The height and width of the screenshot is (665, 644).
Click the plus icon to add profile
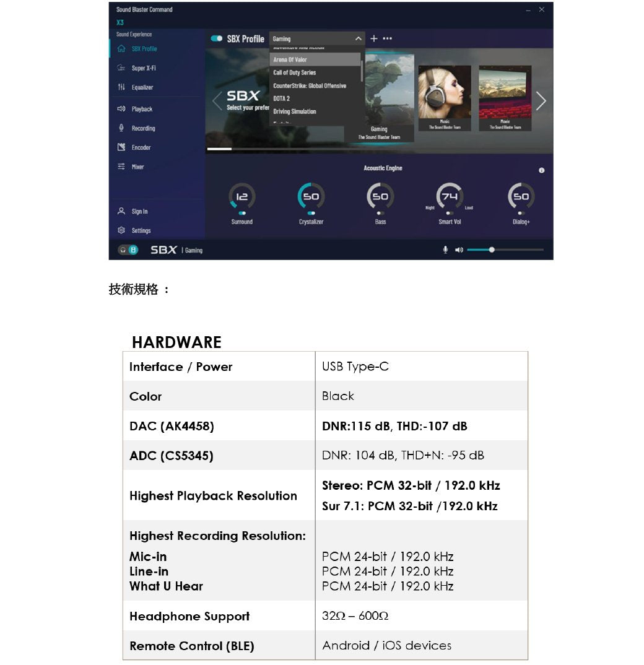(x=373, y=38)
